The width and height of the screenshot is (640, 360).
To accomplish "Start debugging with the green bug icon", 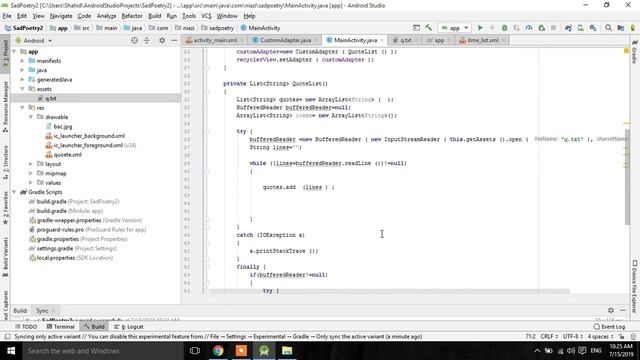I will point(504,28).
